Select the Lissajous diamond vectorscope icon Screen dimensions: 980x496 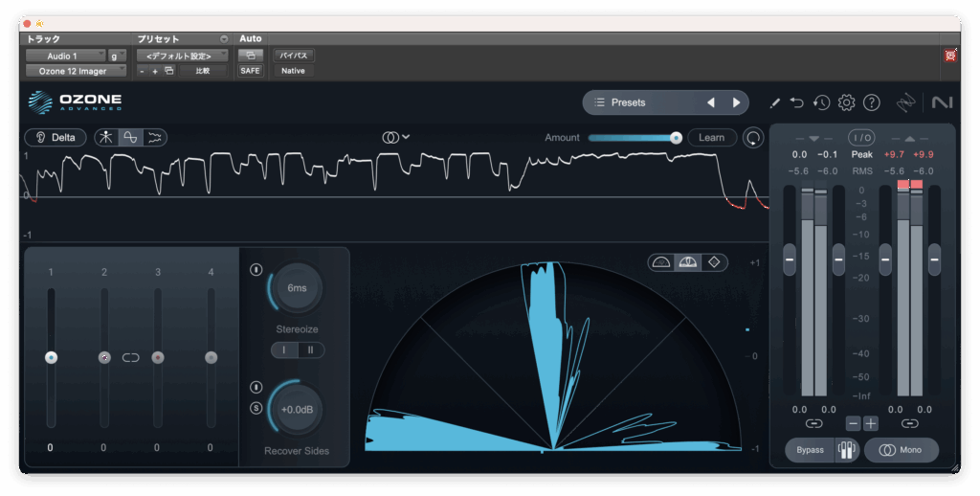tap(713, 262)
